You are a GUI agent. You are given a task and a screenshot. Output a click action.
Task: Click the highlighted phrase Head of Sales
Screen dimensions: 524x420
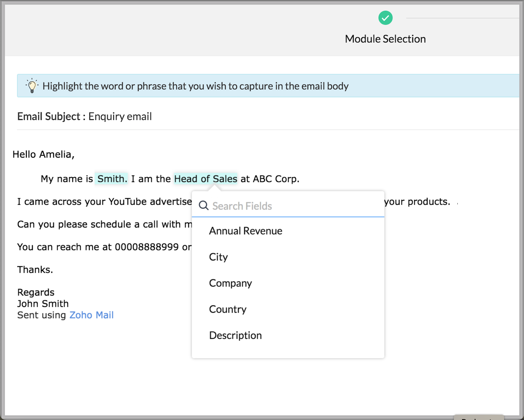[205, 179]
